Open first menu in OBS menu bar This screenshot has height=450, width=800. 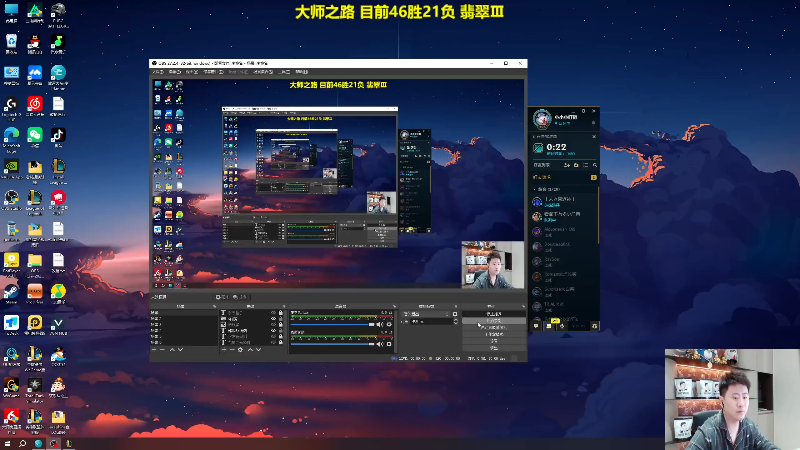click(x=158, y=72)
